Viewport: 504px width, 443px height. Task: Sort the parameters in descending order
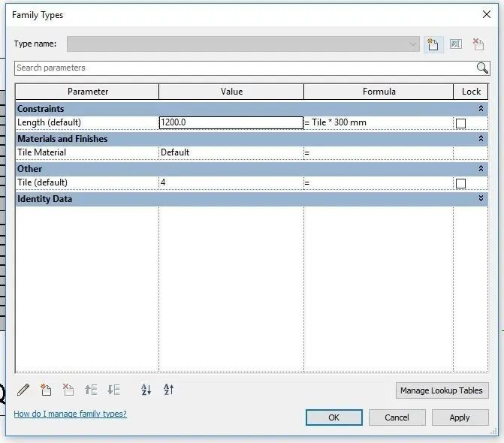[168, 390]
